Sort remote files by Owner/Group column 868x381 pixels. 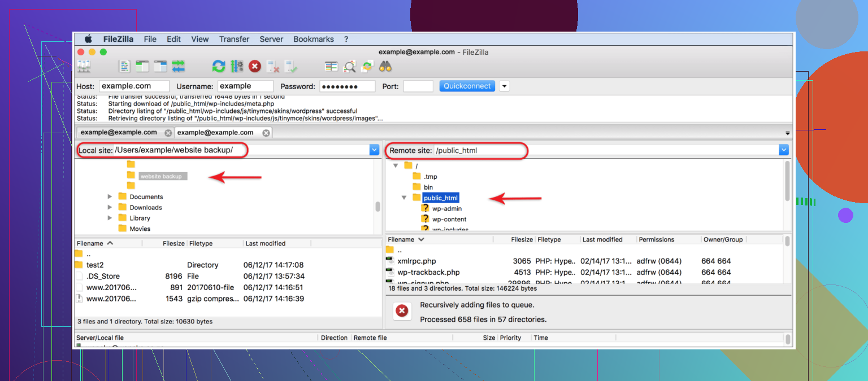click(724, 239)
